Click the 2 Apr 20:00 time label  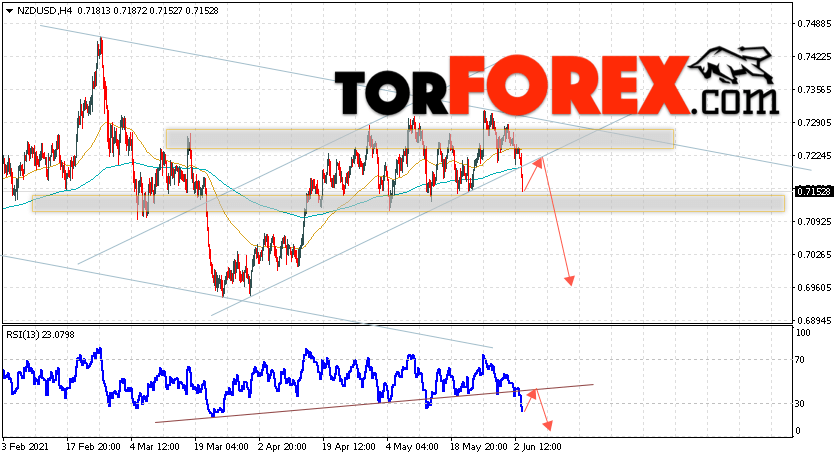[x=282, y=446]
